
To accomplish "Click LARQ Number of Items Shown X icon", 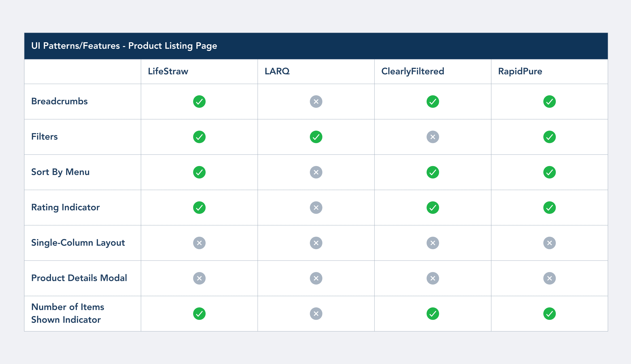I will tap(316, 313).
